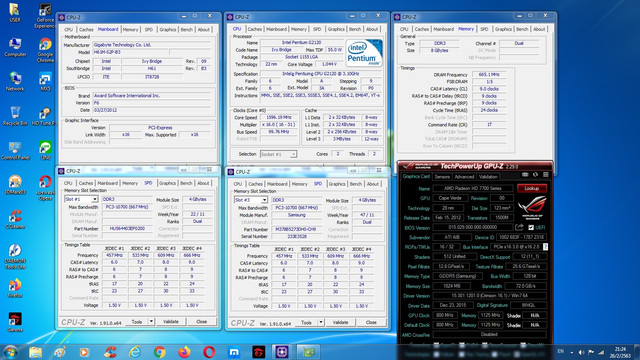
Task: Launch Garena from the desktop shortcut
Action: click(x=15, y=322)
